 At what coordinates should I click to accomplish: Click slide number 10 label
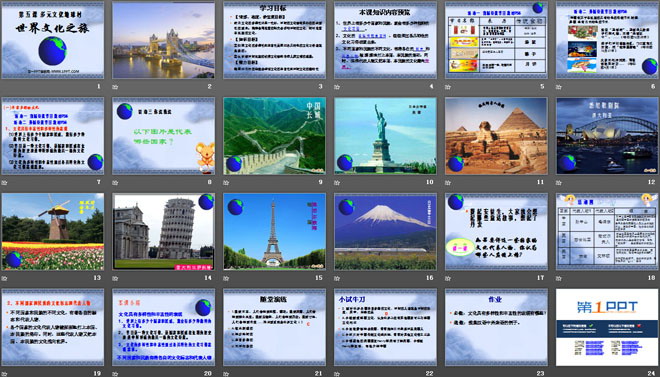click(430, 182)
